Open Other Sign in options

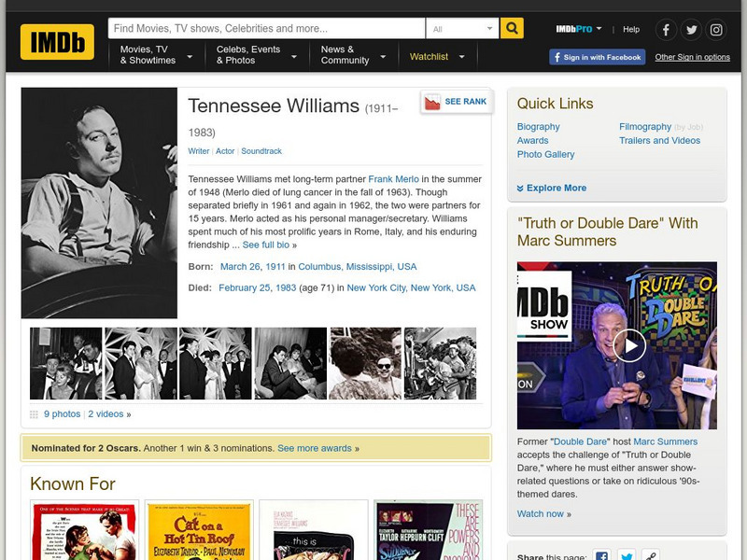coord(692,57)
